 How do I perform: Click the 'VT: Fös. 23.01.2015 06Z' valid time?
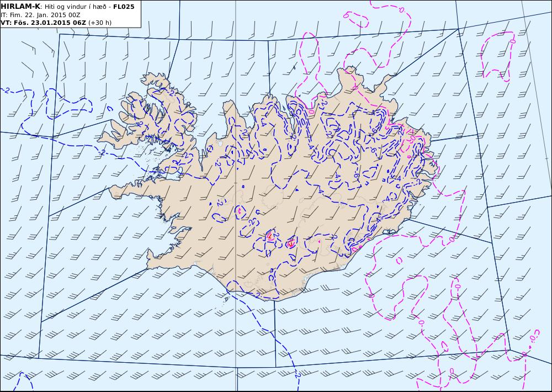click(x=43, y=23)
